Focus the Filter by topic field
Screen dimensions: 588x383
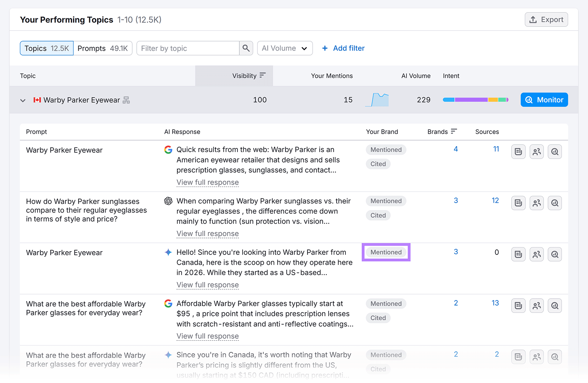188,48
